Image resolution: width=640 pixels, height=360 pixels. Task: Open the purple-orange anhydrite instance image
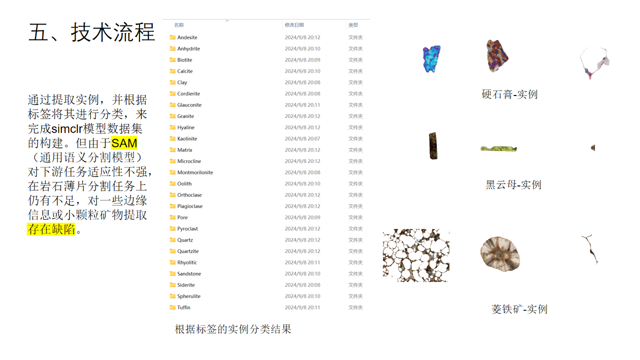coord(497,56)
